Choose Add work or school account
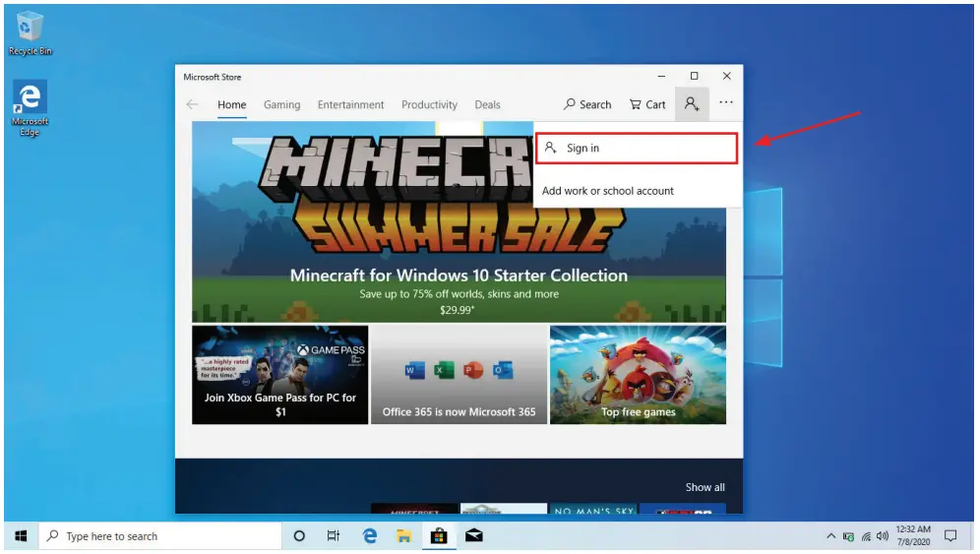Screen dimensions: 980x554 pos(608,191)
